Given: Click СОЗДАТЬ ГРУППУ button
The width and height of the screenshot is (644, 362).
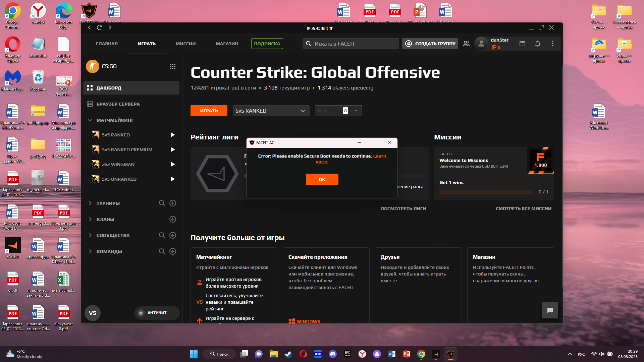Looking at the screenshot, I should pos(430,44).
